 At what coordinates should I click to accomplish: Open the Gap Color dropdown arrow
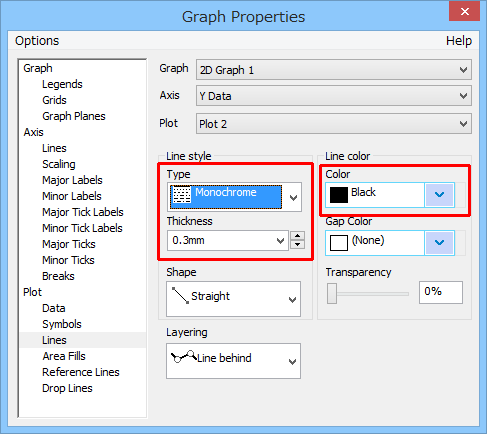439,243
